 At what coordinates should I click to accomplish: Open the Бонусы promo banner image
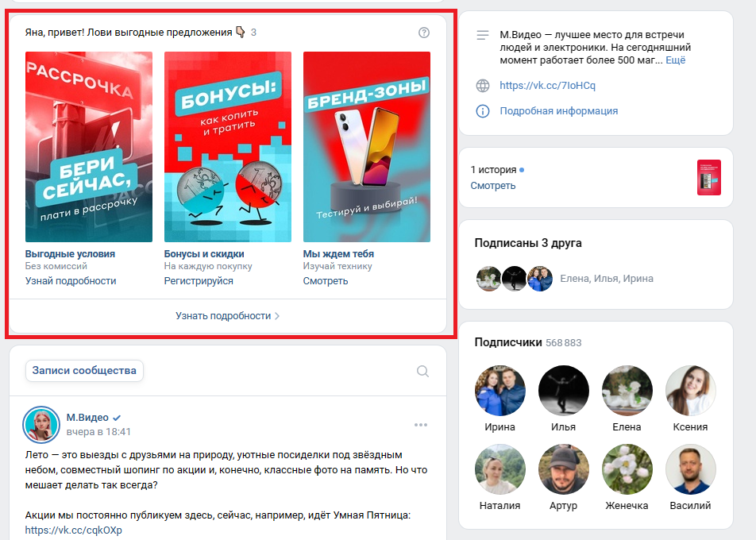click(228, 147)
